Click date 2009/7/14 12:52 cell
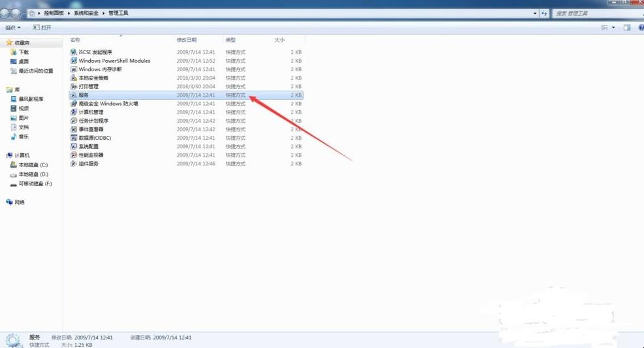 (x=196, y=61)
